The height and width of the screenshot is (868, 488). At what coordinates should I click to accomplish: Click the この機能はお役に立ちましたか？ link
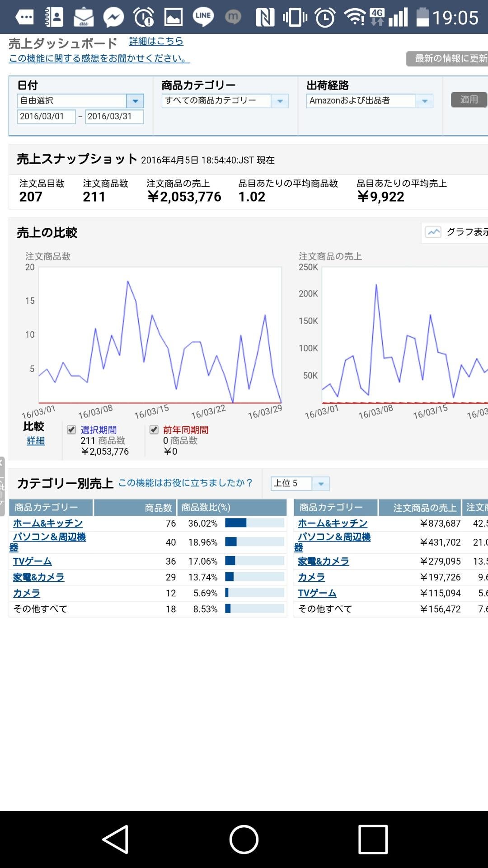click(x=185, y=483)
